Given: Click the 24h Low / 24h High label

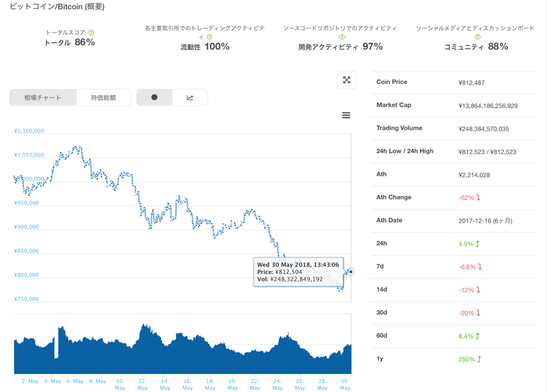Looking at the screenshot, I should pyautogui.click(x=405, y=151).
